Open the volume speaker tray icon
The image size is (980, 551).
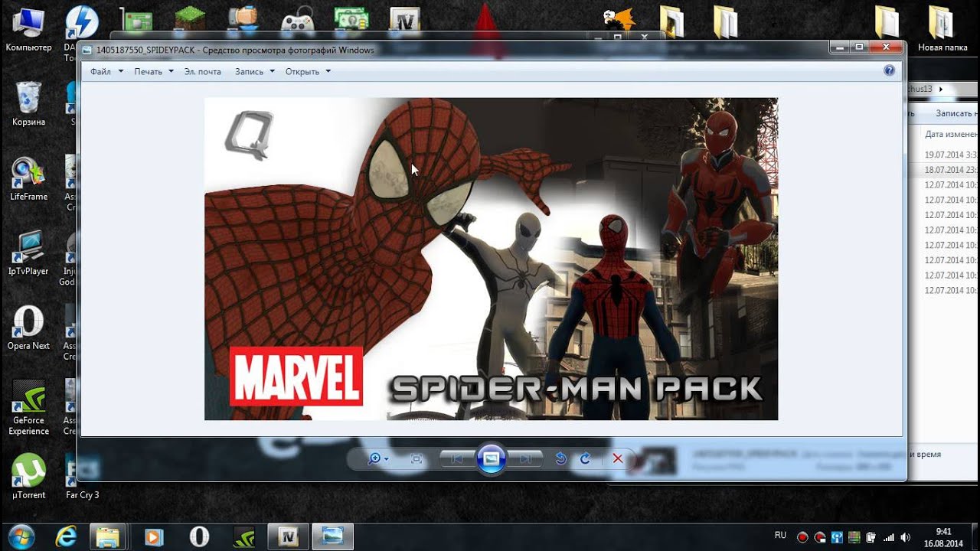point(906,537)
